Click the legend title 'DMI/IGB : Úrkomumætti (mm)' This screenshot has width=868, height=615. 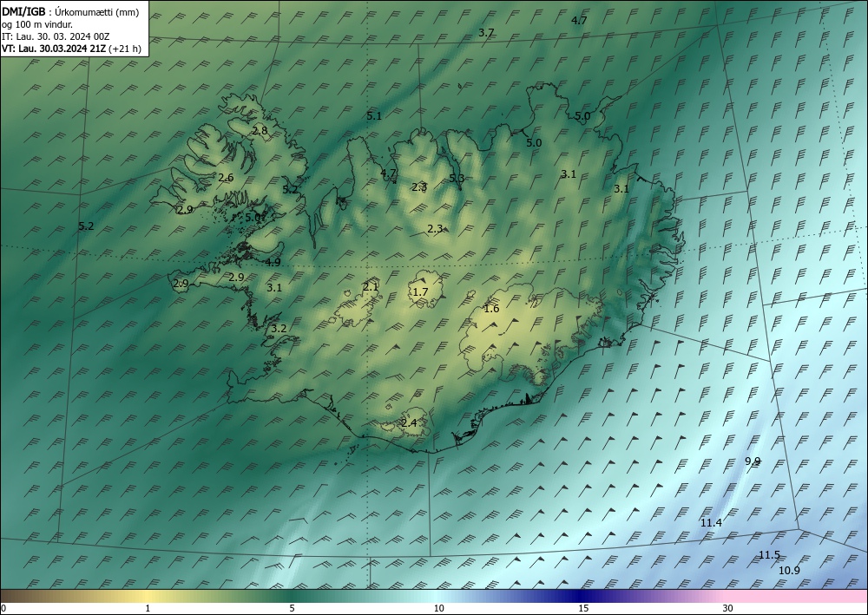click(x=69, y=12)
